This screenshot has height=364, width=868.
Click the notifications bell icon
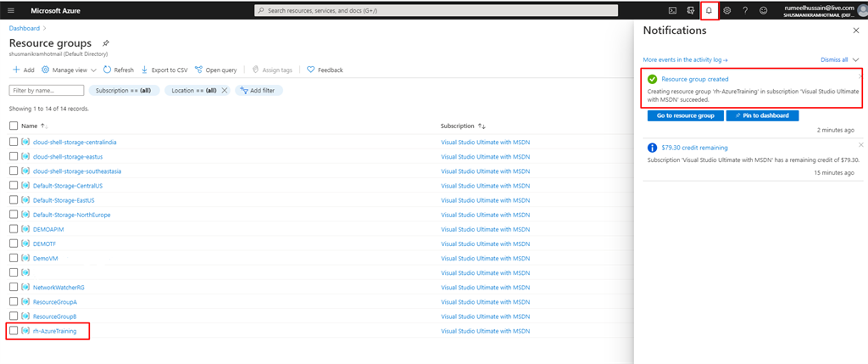click(x=709, y=10)
